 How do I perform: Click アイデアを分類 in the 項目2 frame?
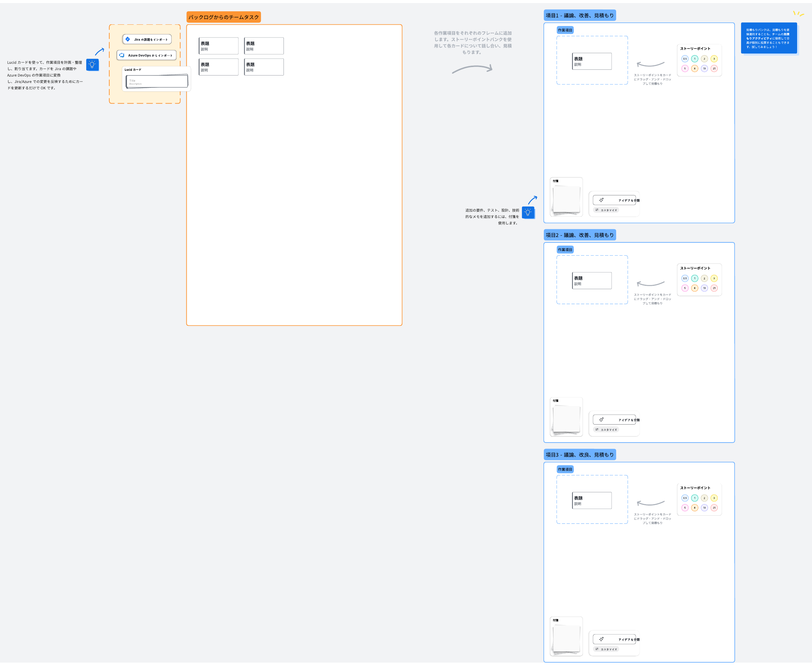click(614, 420)
